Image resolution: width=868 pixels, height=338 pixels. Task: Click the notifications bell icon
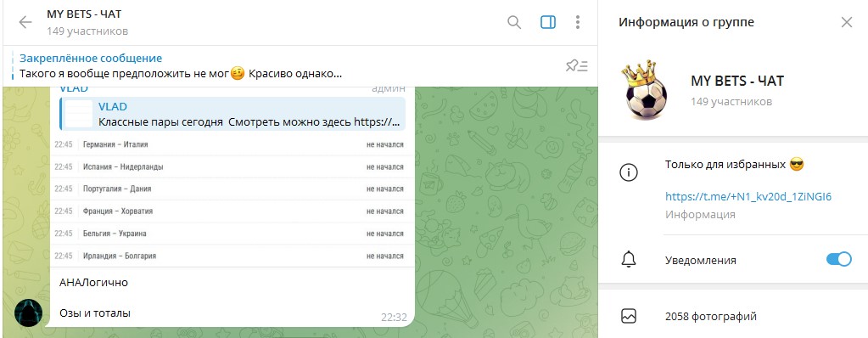[x=629, y=260]
